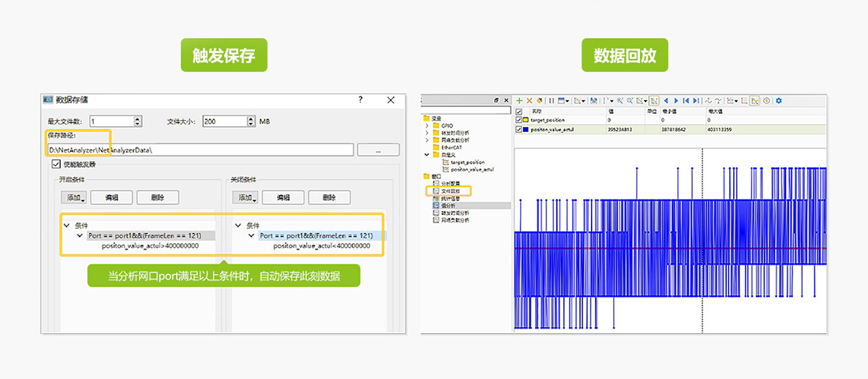Click the skip-to-end arrow icon
The image size is (868, 379).
[x=695, y=100]
